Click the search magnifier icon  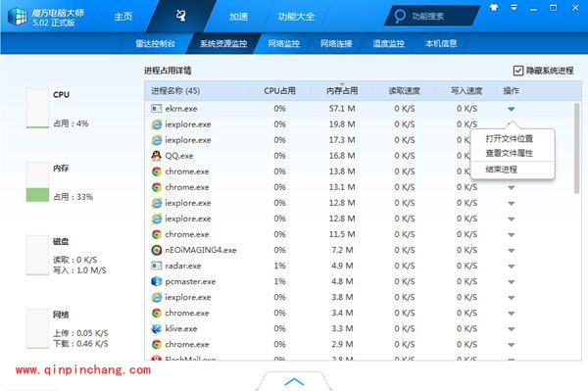(x=400, y=16)
